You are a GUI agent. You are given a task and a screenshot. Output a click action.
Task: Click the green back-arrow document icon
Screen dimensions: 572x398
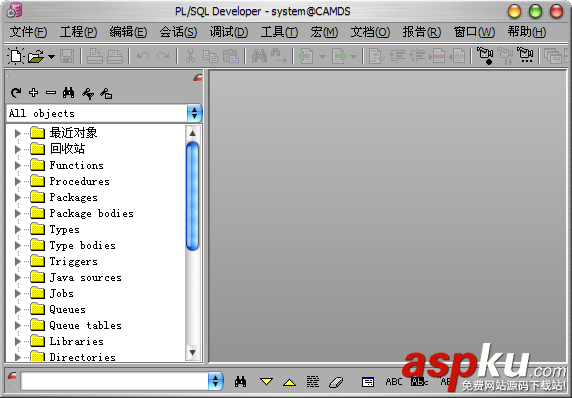306,57
